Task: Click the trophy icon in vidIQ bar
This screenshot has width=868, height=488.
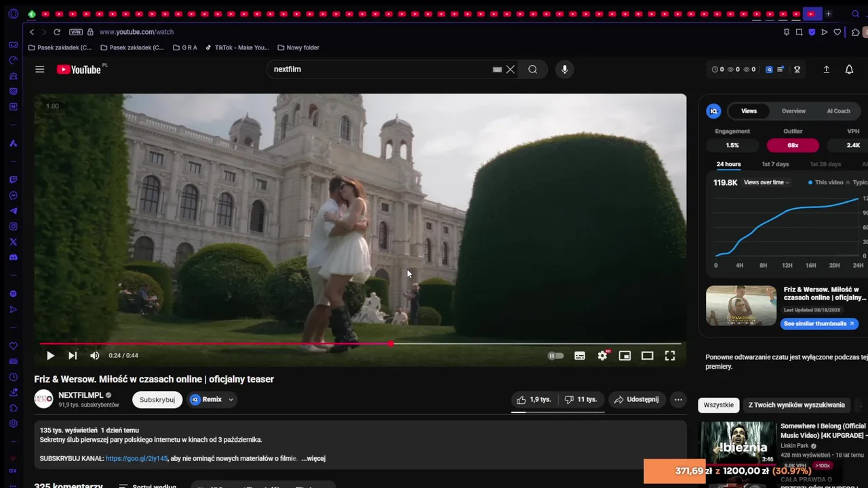Action: [x=797, y=69]
